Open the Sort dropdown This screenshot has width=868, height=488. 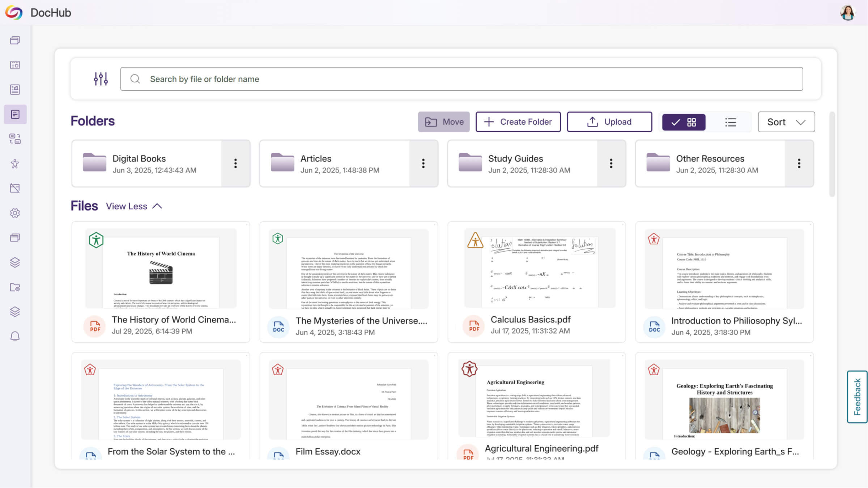[786, 122]
